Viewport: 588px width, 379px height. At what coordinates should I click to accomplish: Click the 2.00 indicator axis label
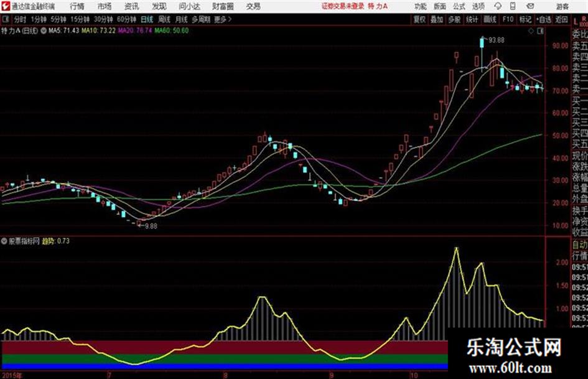(x=562, y=262)
